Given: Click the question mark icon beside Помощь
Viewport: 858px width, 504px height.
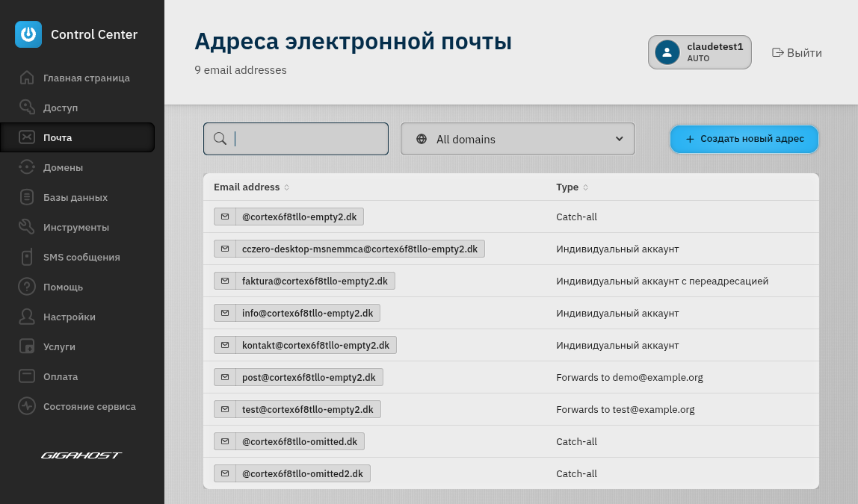Looking at the screenshot, I should coord(27,287).
